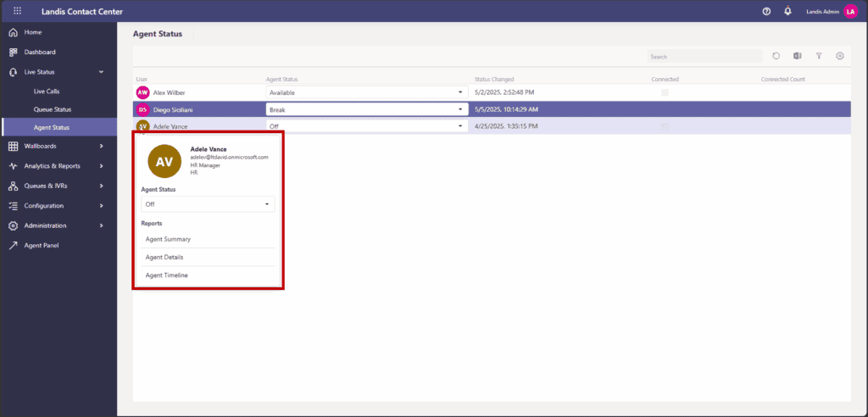Open the Dashboard sidebar item

(39, 52)
